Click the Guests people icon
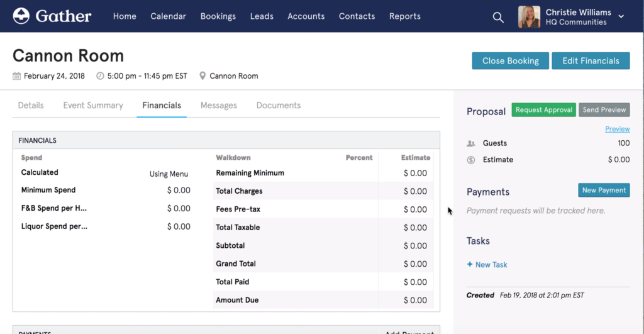 pyautogui.click(x=471, y=143)
